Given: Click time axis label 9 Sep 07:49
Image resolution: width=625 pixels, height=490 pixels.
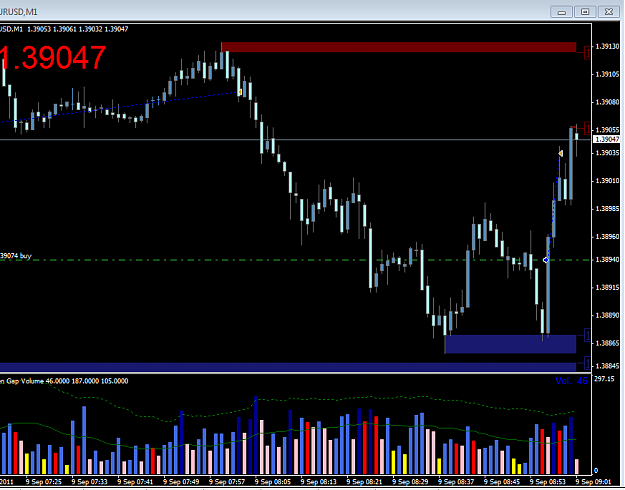Looking at the screenshot, I should 181,482.
